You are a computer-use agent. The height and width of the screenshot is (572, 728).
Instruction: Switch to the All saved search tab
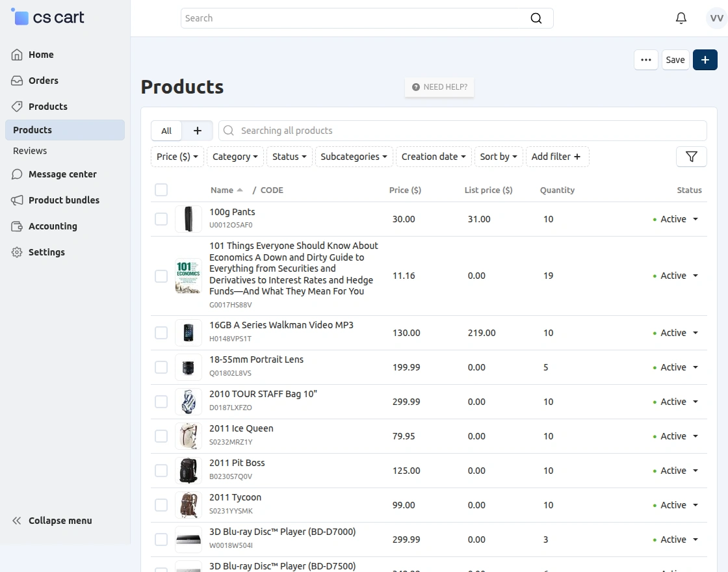tap(166, 131)
